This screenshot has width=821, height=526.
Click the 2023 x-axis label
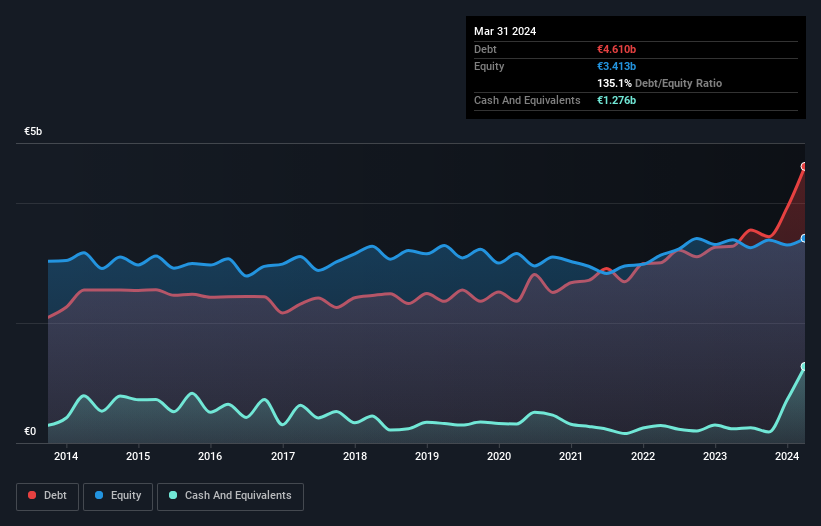pos(715,456)
